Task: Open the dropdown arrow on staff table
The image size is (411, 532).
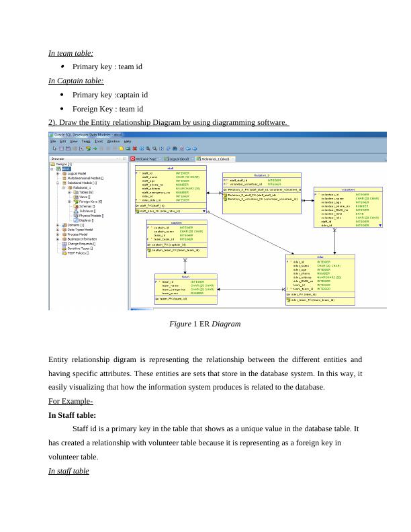Action: point(203,210)
